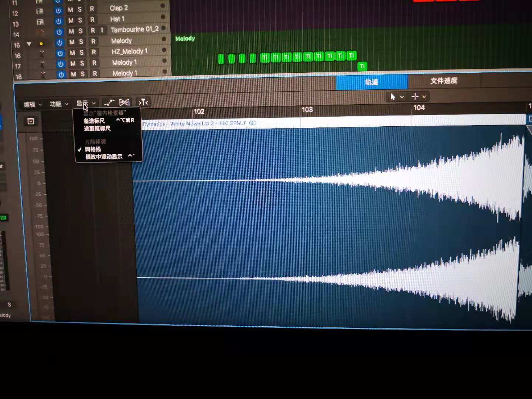Click the upper white noise waveform channel
The height and width of the screenshot is (399, 532).
(329, 180)
